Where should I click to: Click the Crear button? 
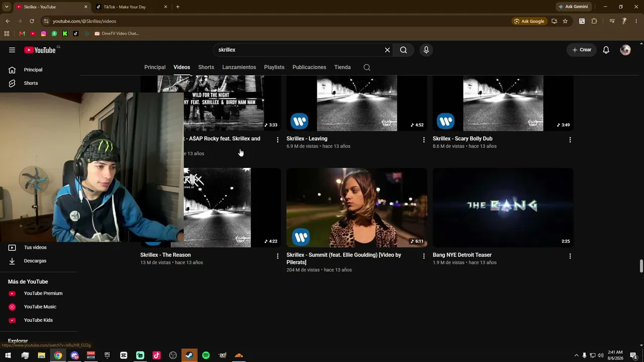pos(582,50)
